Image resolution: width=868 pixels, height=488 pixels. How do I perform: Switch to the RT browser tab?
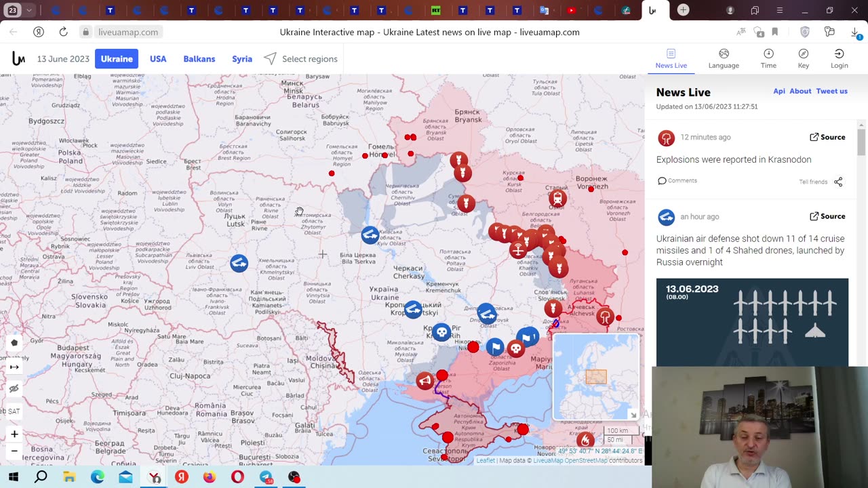[435, 10]
